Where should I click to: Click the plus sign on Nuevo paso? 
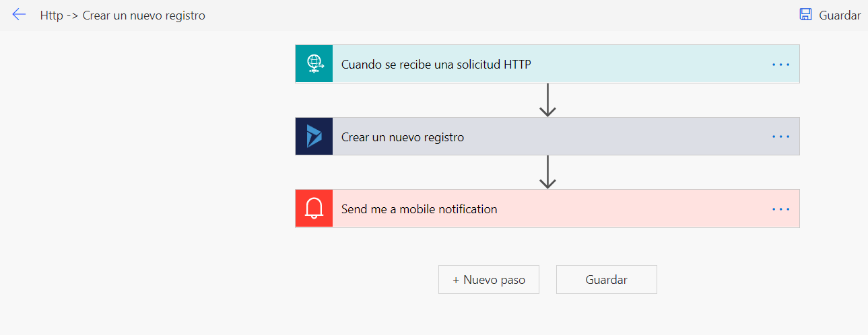456,279
